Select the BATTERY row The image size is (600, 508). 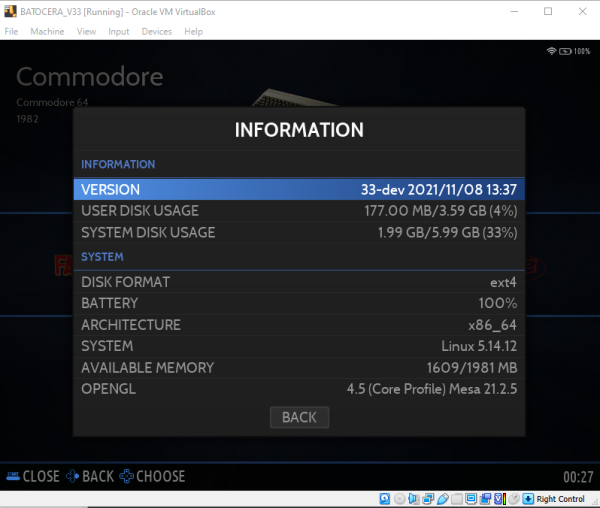point(299,303)
